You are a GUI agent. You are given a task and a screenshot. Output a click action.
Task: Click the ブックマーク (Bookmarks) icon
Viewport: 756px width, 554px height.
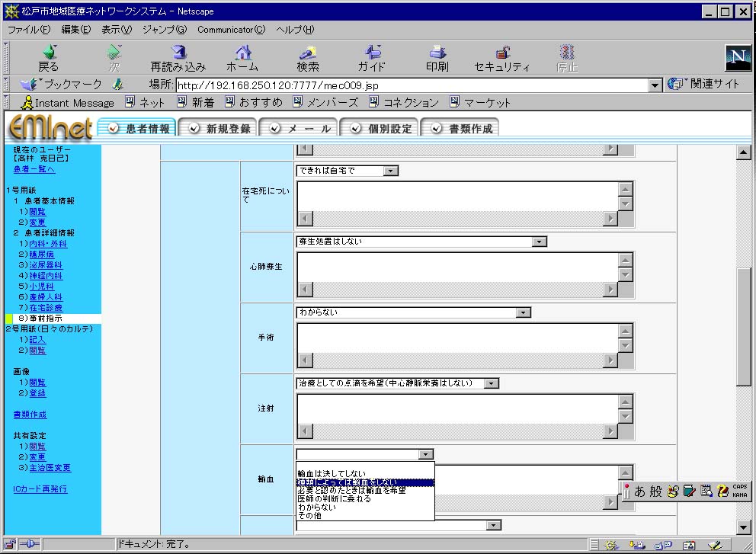(x=61, y=85)
